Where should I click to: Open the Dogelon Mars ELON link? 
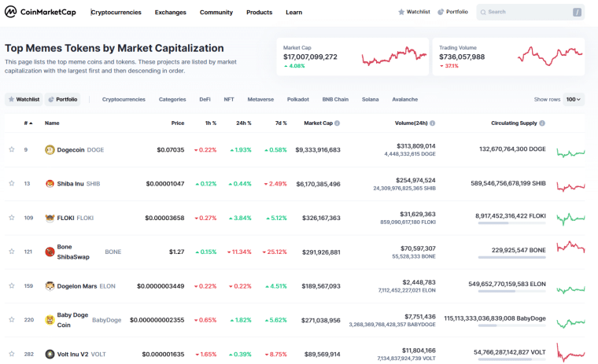87,286
